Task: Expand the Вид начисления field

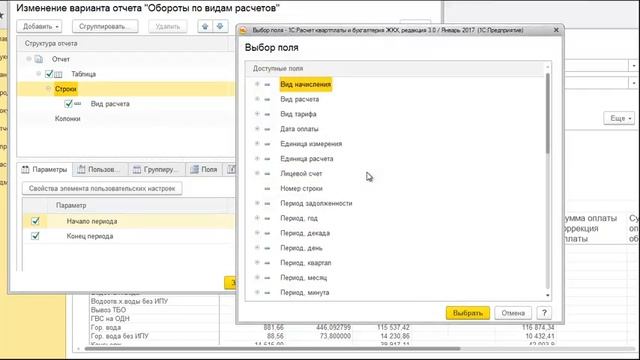Action: pos(257,84)
